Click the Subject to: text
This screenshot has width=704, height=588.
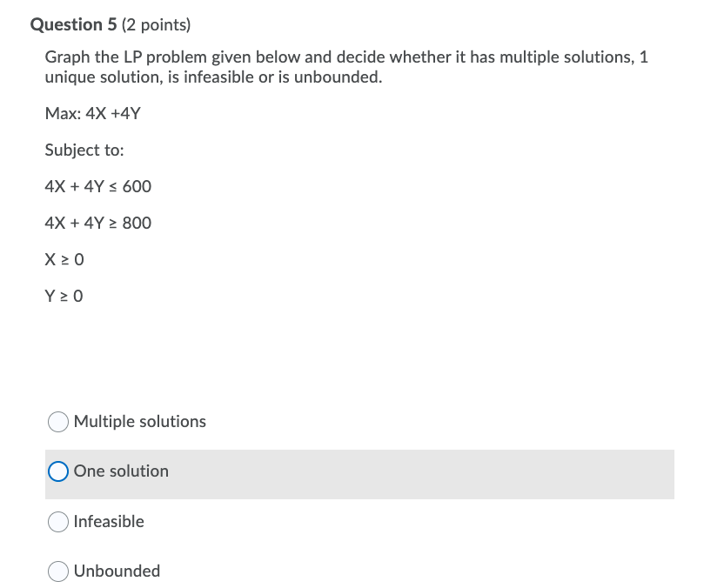click(x=84, y=150)
